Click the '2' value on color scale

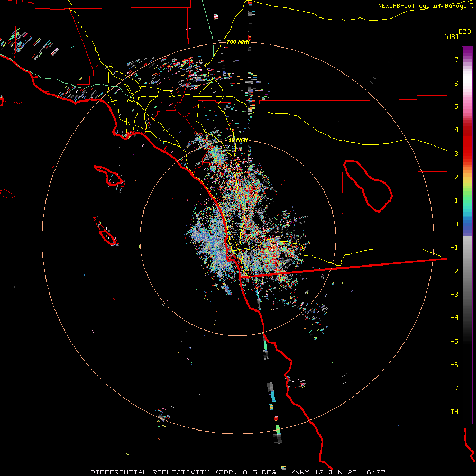pyautogui.click(x=456, y=177)
